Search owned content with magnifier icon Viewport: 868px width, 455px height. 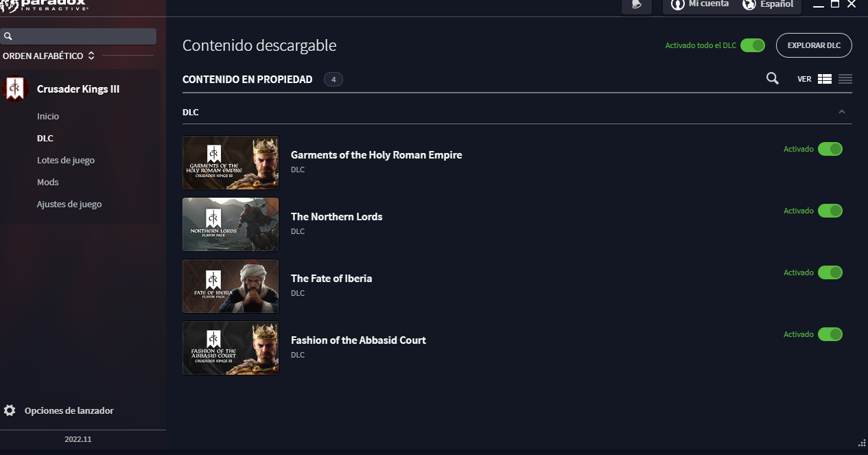point(773,79)
